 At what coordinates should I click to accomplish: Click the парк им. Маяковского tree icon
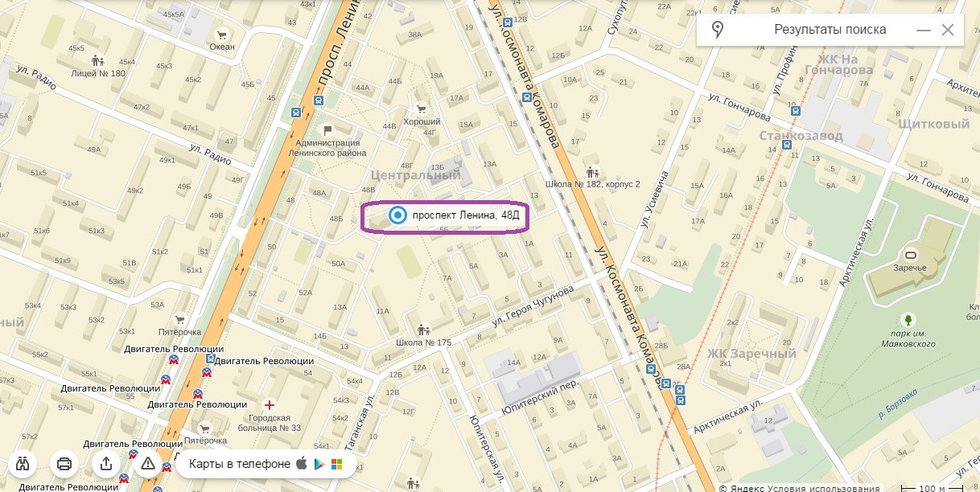(909, 320)
